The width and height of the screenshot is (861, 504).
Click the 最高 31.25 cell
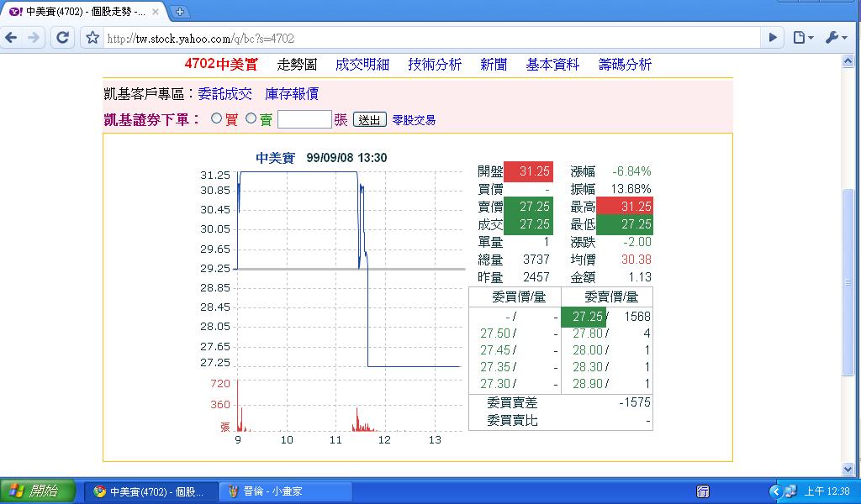coord(625,206)
